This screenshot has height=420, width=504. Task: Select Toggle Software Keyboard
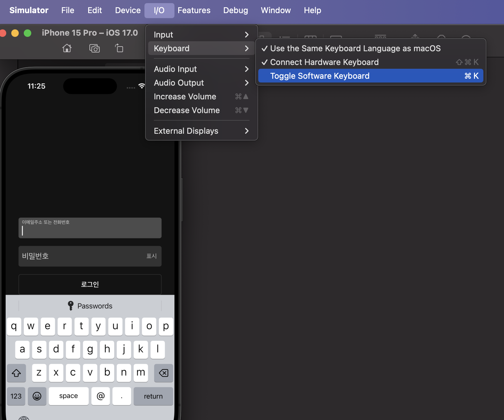[x=371, y=76]
